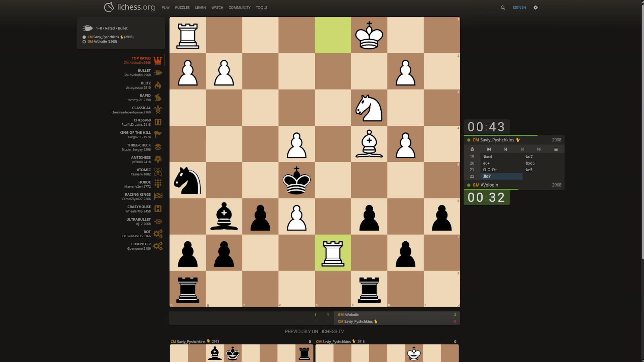Image resolution: width=644 pixels, height=362 pixels.
Task: Expand the Tools menu
Action: click(261, 8)
